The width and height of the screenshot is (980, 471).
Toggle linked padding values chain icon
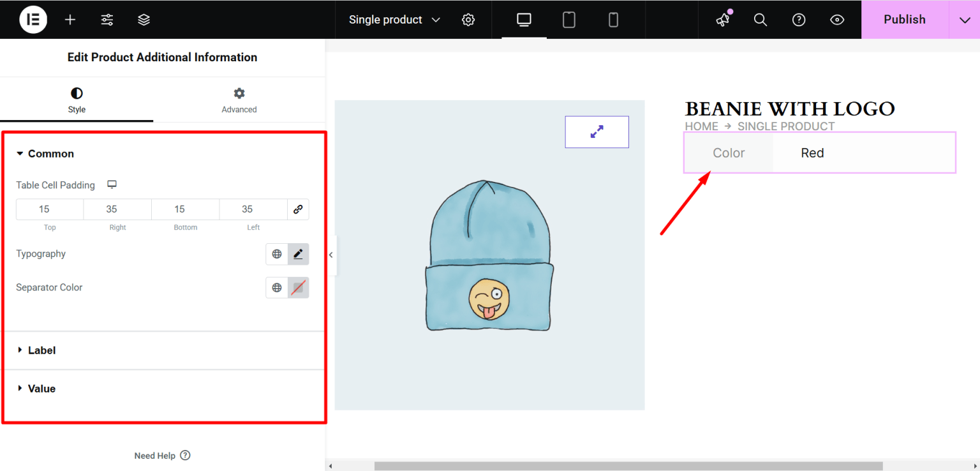(298, 209)
